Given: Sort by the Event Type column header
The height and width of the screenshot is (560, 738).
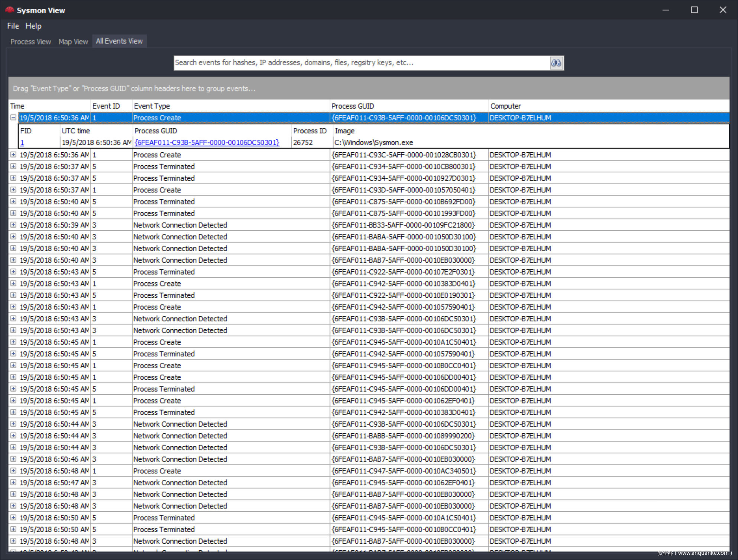Looking at the screenshot, I should click(x=152, y=106).
